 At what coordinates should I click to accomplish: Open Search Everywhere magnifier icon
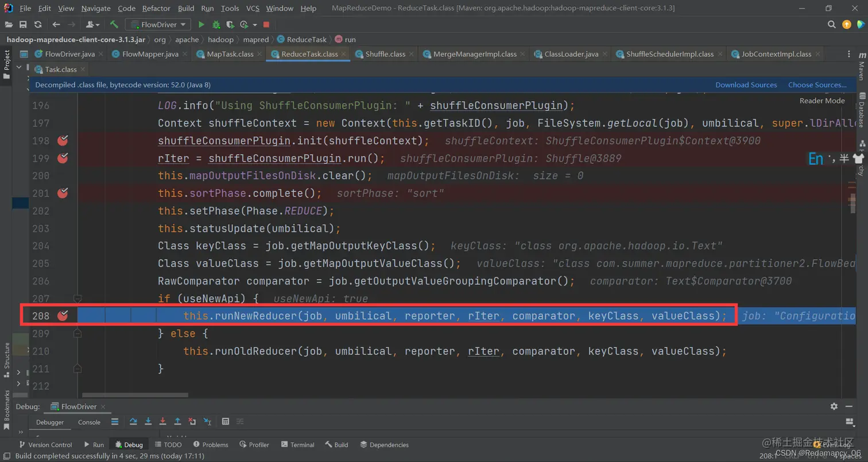[832, 25]
